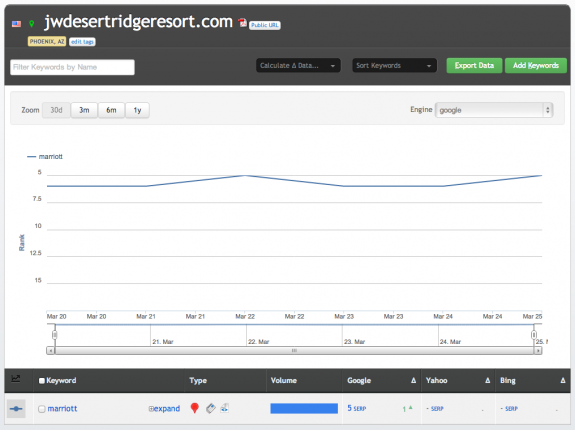The height and width of the screenshot is (430, 575).
Task: Open the Bing SERP link
Action: tap(511, 408)
